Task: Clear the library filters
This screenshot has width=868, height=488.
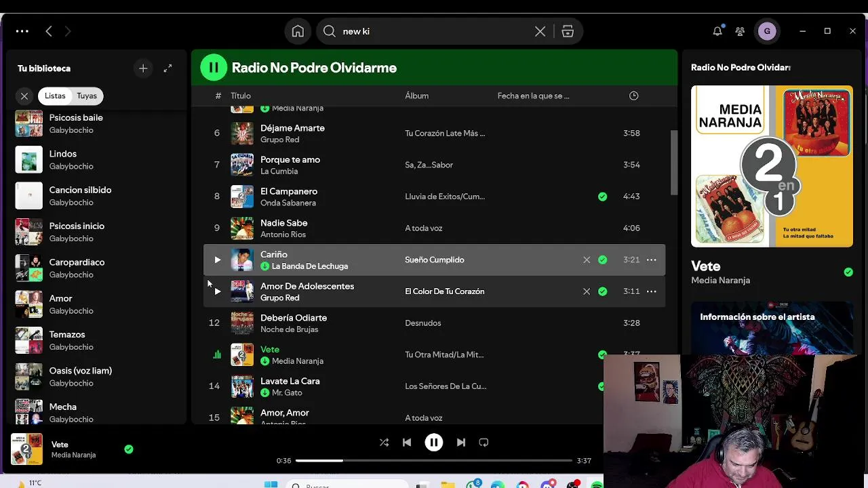Action: 24,96
